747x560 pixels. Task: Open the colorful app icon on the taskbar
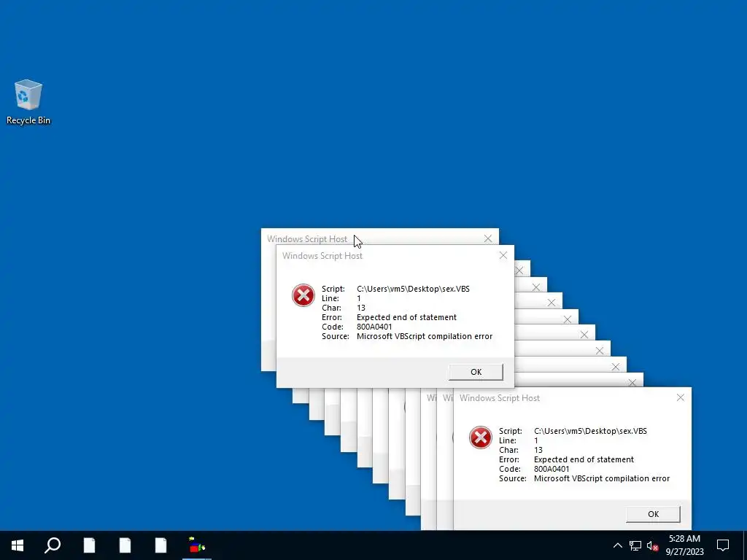coord(196,545)
